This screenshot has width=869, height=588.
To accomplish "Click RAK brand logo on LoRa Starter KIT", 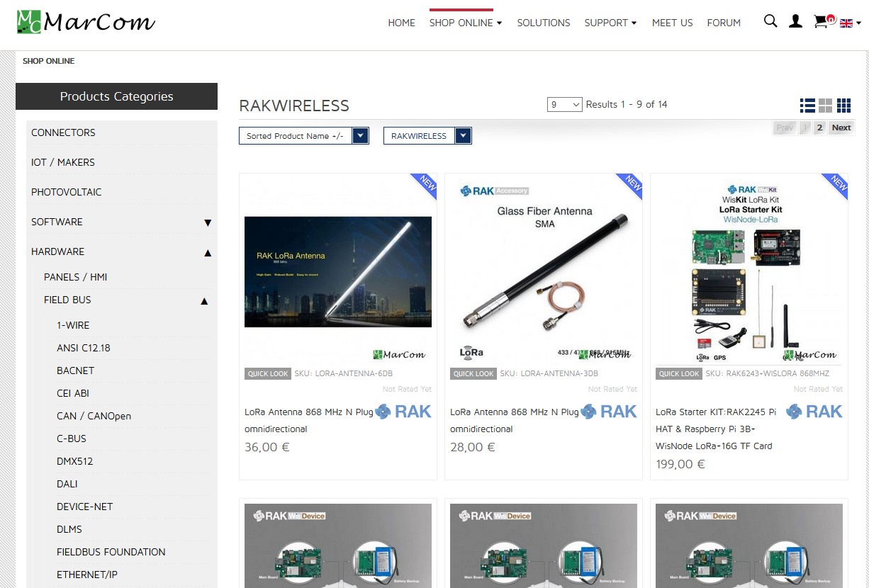I will click(814, 412).
